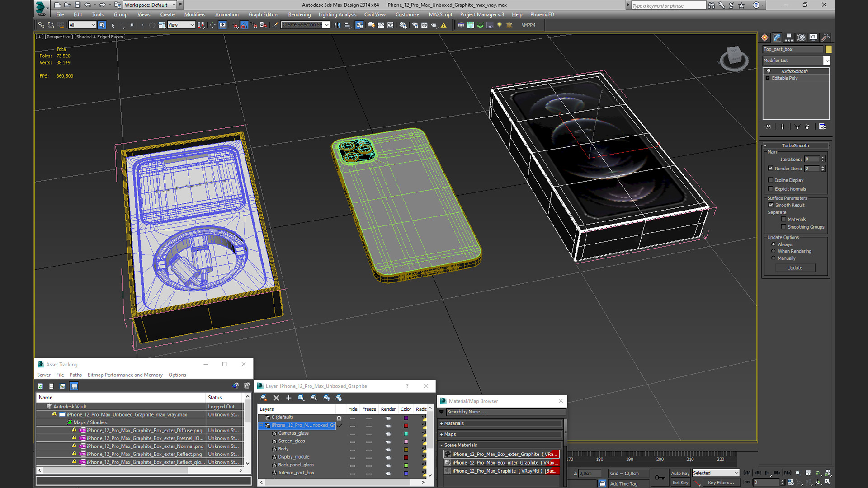The width and height of the screenshot is (868, 488).
Task: Open the Paths menu in Asset Tracking
Action: (x=75, y=375)
